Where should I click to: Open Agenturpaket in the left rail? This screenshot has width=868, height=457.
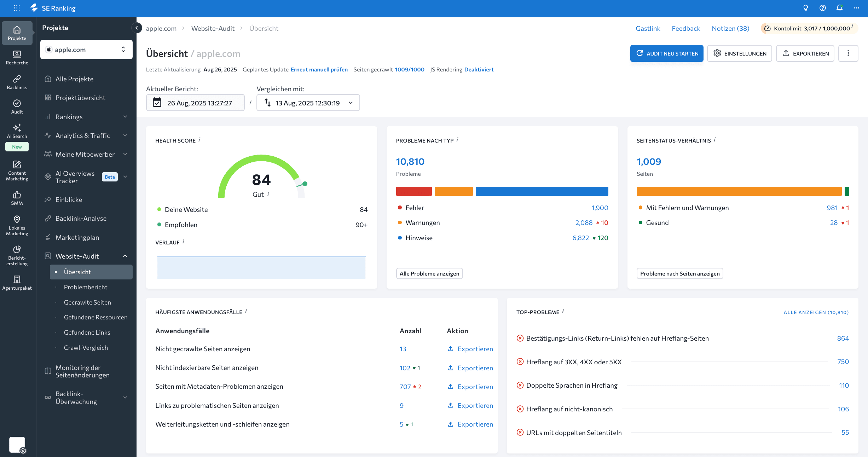tap(17, 283)
